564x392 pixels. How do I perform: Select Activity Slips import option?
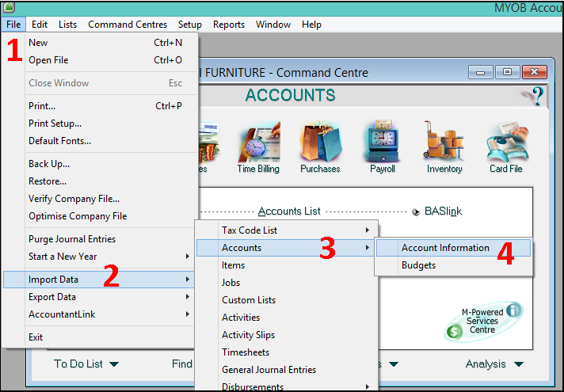(286, 335)
